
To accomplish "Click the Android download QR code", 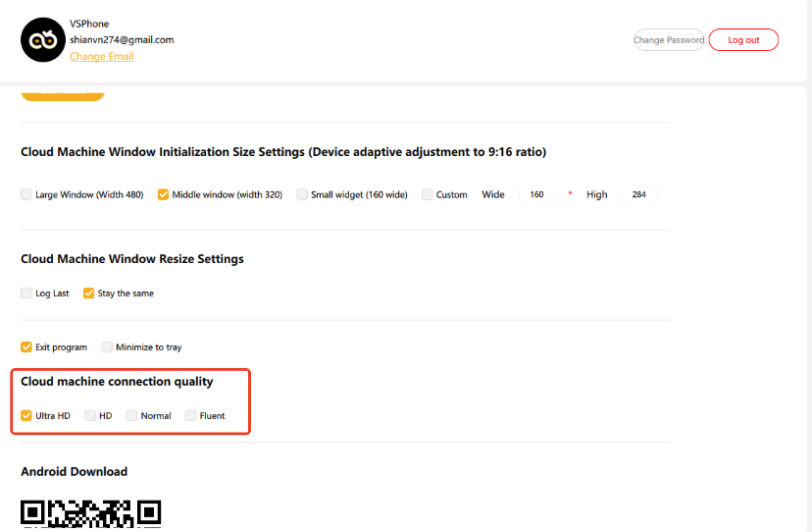I will pos(90,515).
